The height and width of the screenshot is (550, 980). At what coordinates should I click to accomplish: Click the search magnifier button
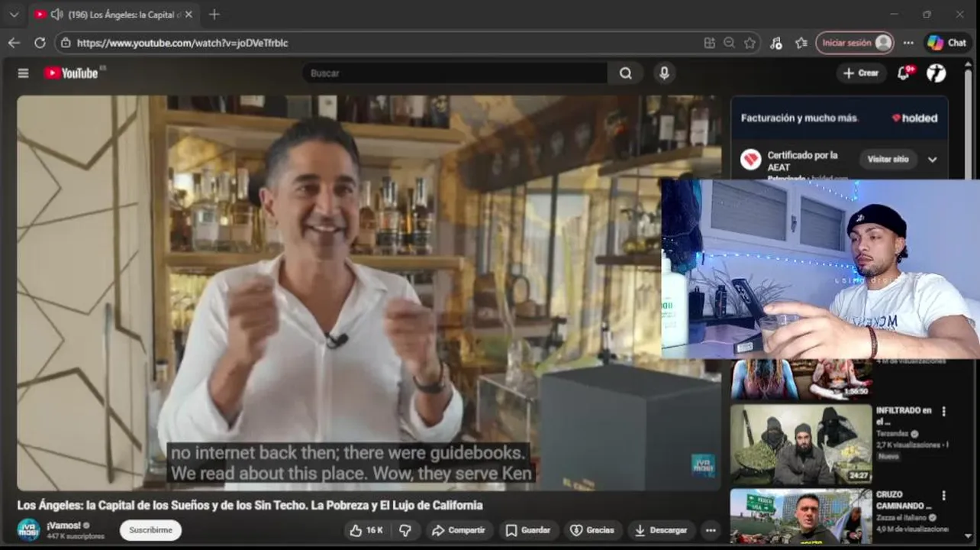626,73
